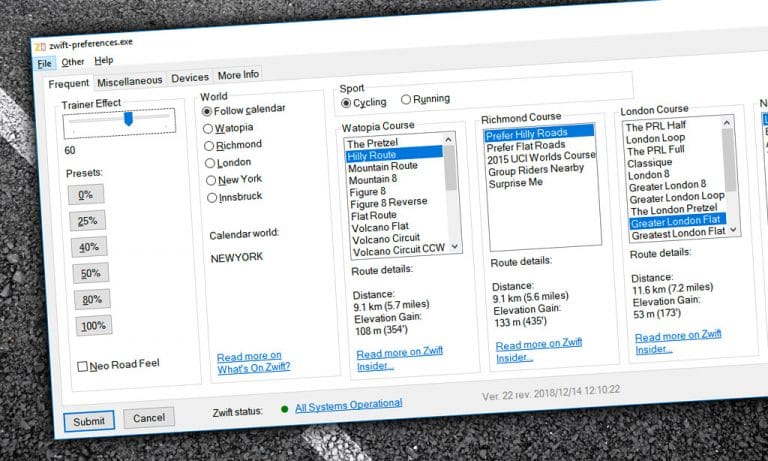The image size is (768, 461).
Task: Click the zwift-preferences.exe title bar app icon
Action: [40, 47]
